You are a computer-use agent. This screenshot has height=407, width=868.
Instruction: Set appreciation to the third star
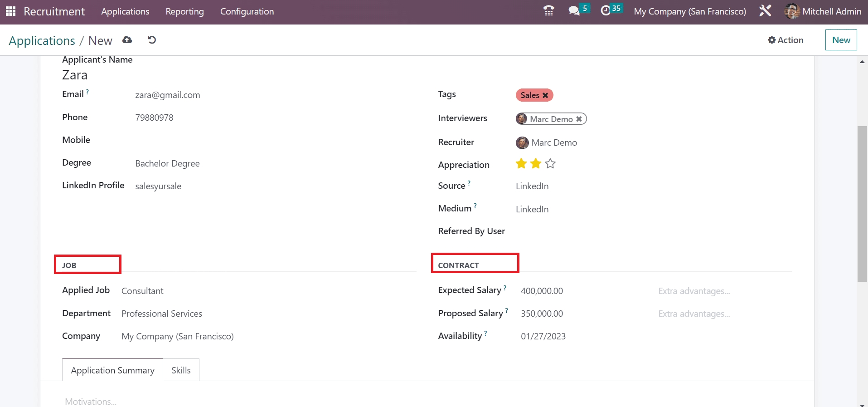point(550,164)
